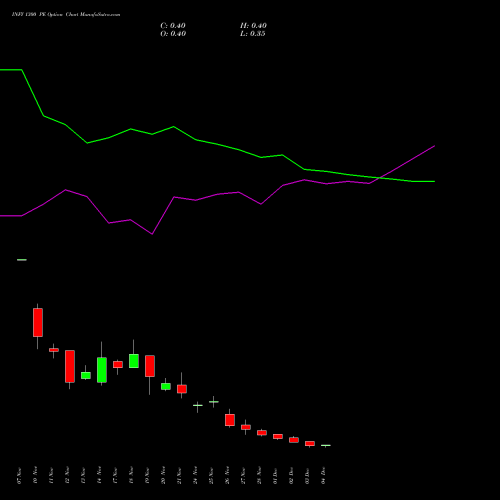The width and height of the screenshot is (500, 500).
Task: Click the tall green candle for 14 Nov
Action: click(x=102, y=370)
